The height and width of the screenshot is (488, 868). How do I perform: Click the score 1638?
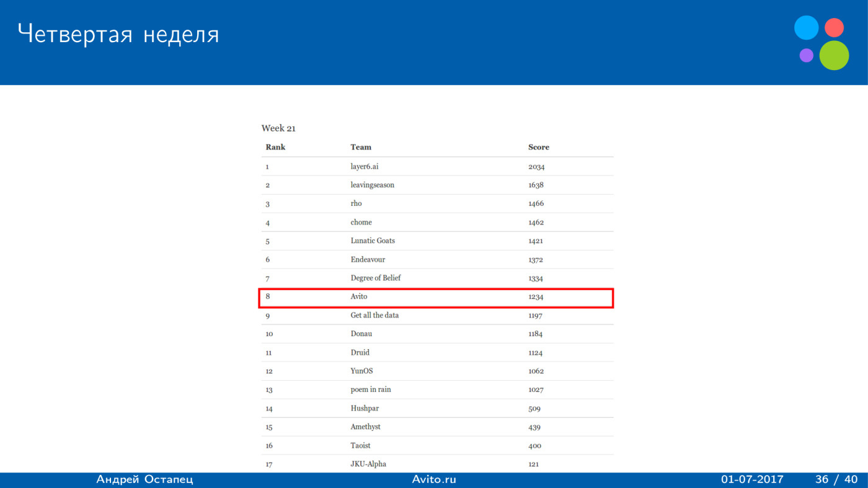point(536,185)
